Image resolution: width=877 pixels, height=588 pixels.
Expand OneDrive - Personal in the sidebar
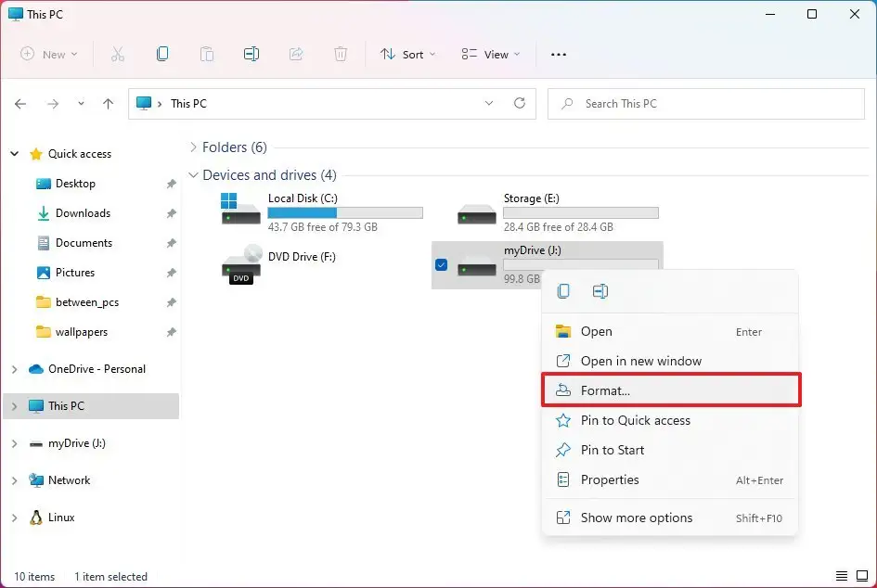14,369
